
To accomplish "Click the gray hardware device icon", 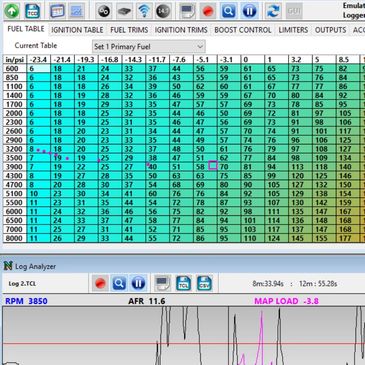I will (x=124, y=11).
